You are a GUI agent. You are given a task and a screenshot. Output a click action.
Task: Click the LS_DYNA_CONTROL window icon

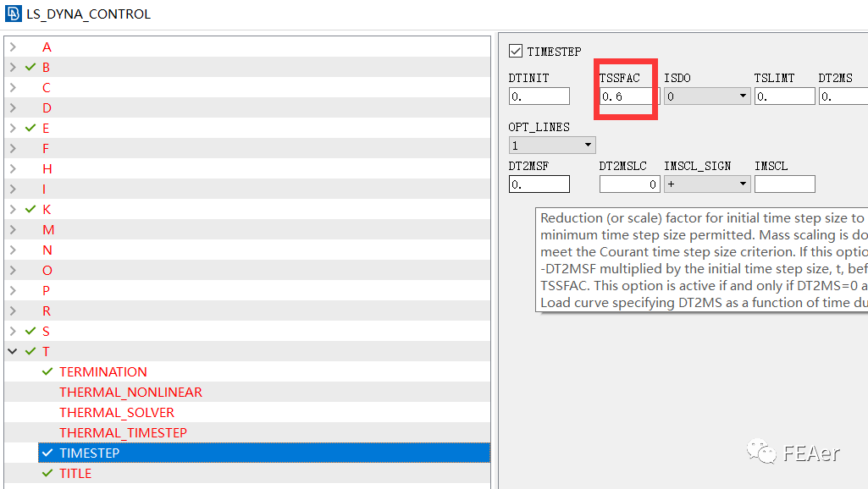(x=14, y=14)
